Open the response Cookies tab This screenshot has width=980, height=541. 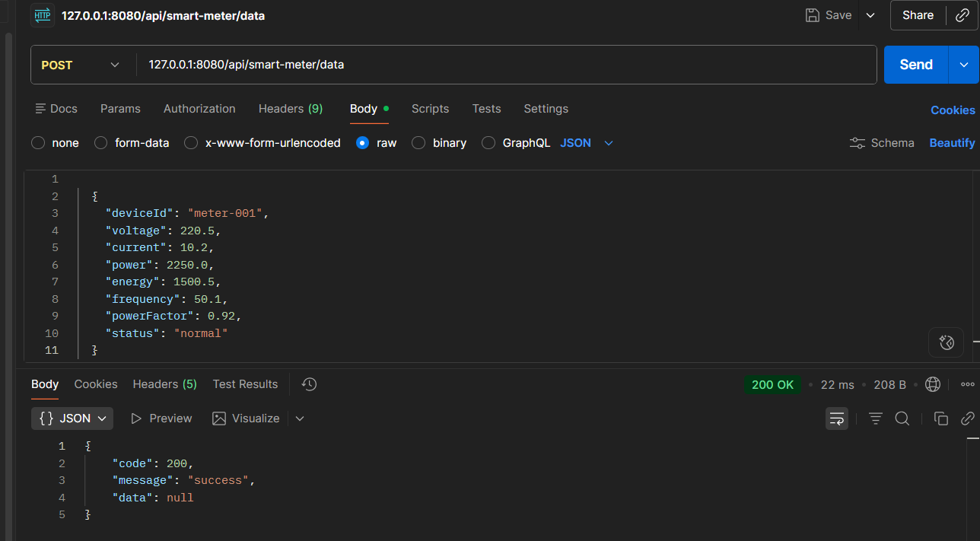pyautogui.click(x=96, y=384)
